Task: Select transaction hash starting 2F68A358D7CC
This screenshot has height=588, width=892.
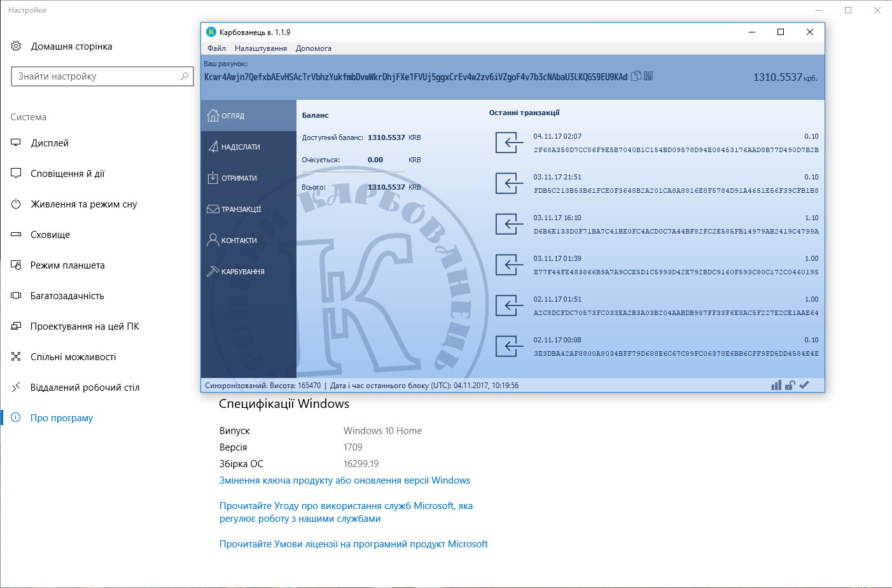Action: pos(676,150)
